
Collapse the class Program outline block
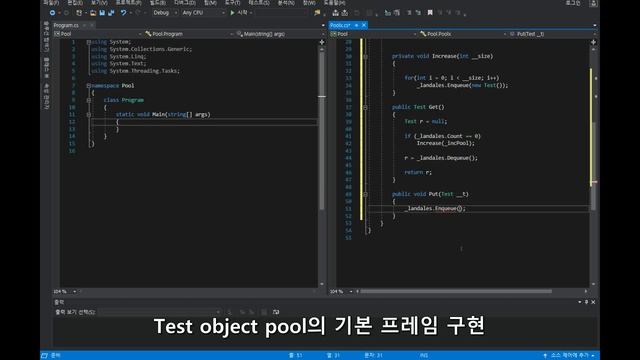pyautogui.click(x=89, y=100)
